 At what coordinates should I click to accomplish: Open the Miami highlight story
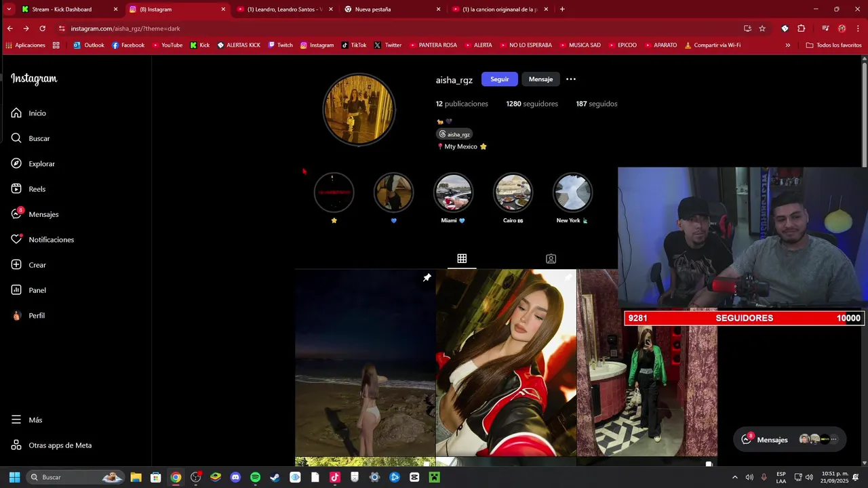pyautogui.click(x=453, y=192)
